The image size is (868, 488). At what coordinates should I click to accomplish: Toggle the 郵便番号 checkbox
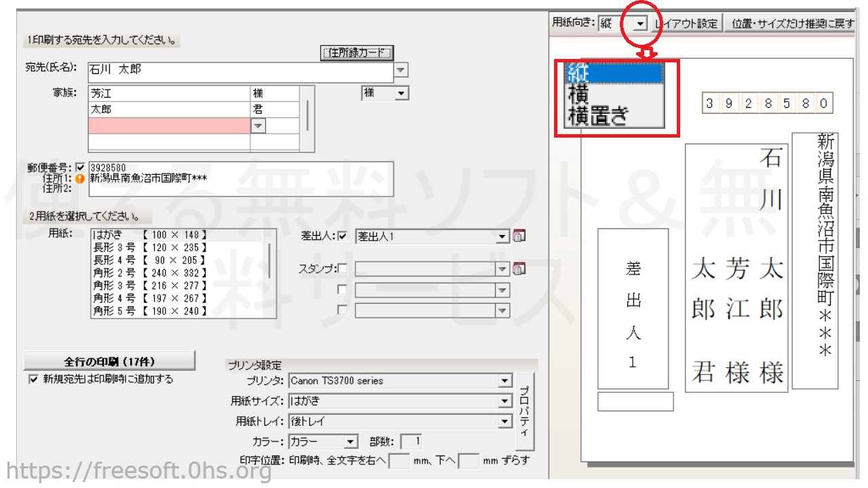pyautogui.click(x=81, y=167)
